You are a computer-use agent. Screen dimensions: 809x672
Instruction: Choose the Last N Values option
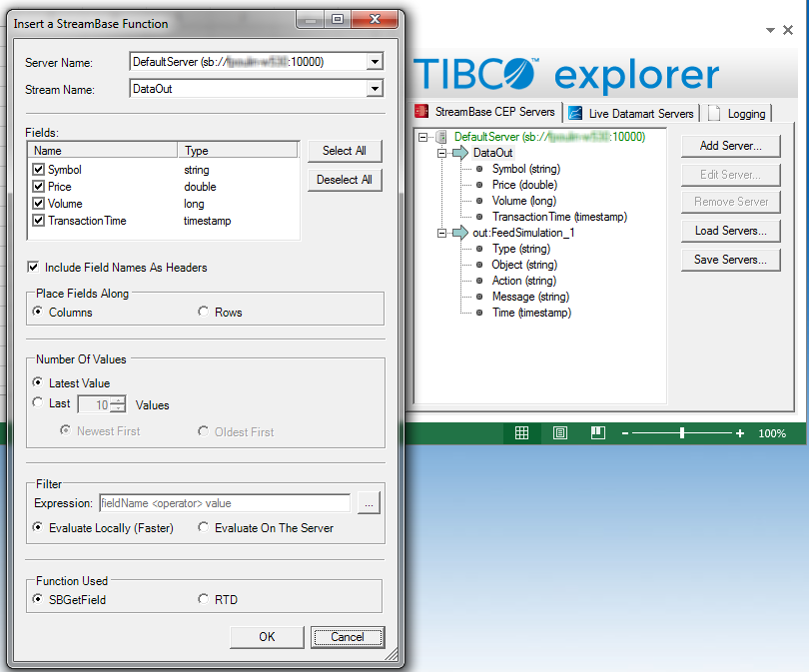(38, 402)
